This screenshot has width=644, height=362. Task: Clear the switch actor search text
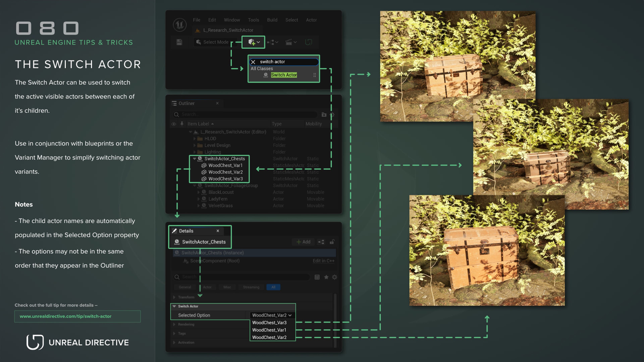click(253, 62)
